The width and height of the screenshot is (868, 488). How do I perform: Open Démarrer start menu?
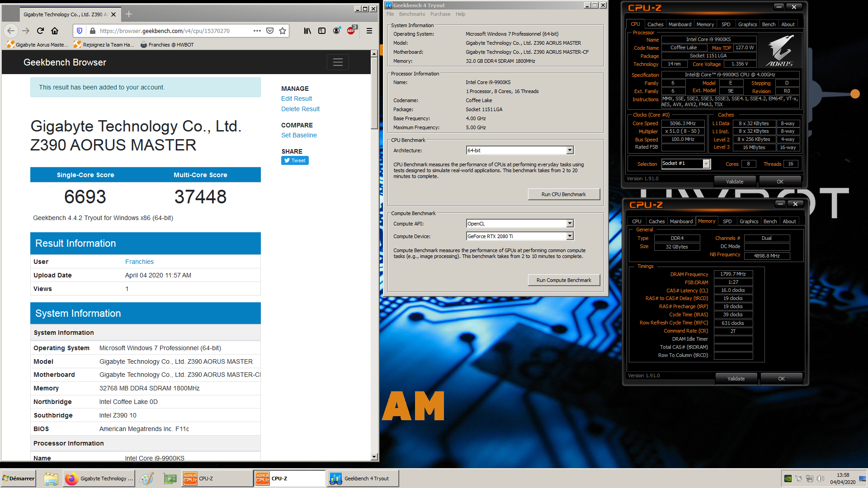[x=18, y=479]
